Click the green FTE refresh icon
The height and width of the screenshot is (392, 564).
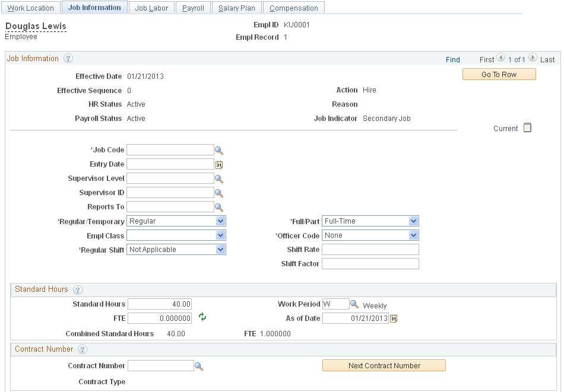pos(202,317)
